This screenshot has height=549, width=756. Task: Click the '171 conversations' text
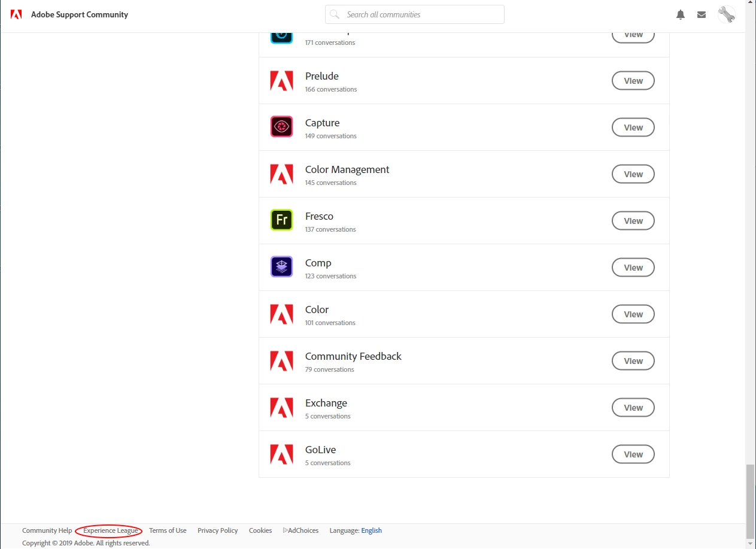[x=330, y=43]
